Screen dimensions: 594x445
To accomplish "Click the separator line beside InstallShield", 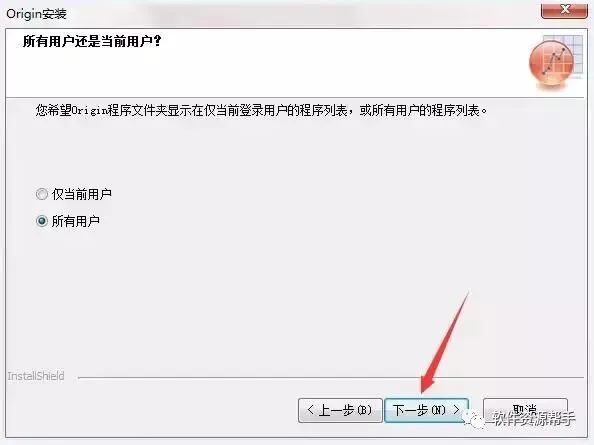I will coord(331,377).
